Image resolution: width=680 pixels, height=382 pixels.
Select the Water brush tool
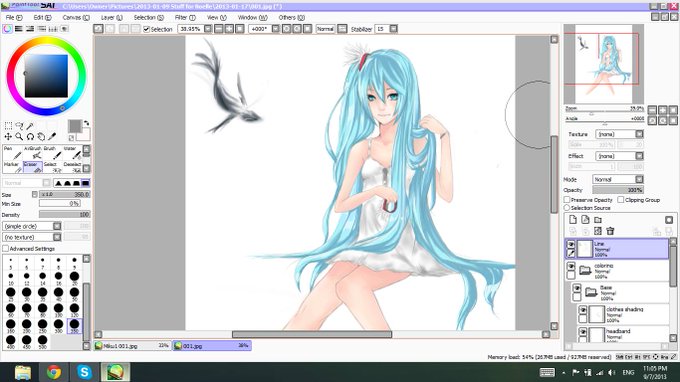(x=72, y=153)
